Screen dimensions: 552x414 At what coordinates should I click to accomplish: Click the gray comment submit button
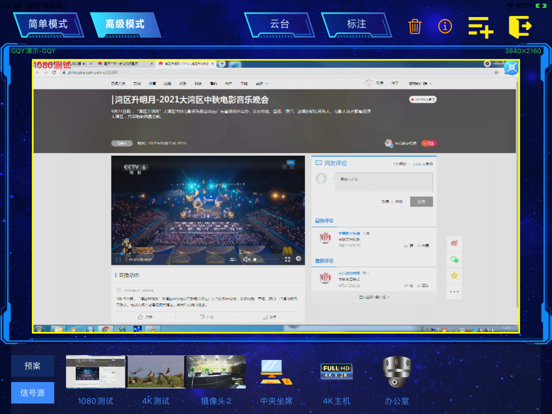[x=421, y=202]
